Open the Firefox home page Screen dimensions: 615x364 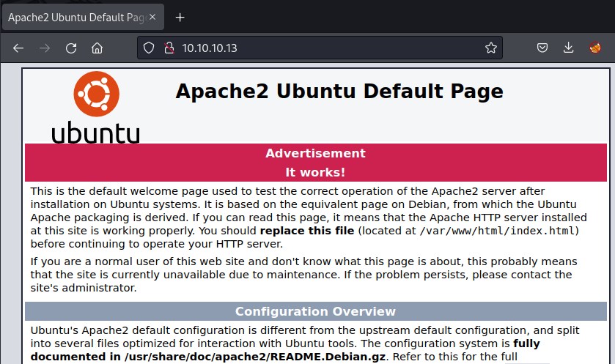97,48
